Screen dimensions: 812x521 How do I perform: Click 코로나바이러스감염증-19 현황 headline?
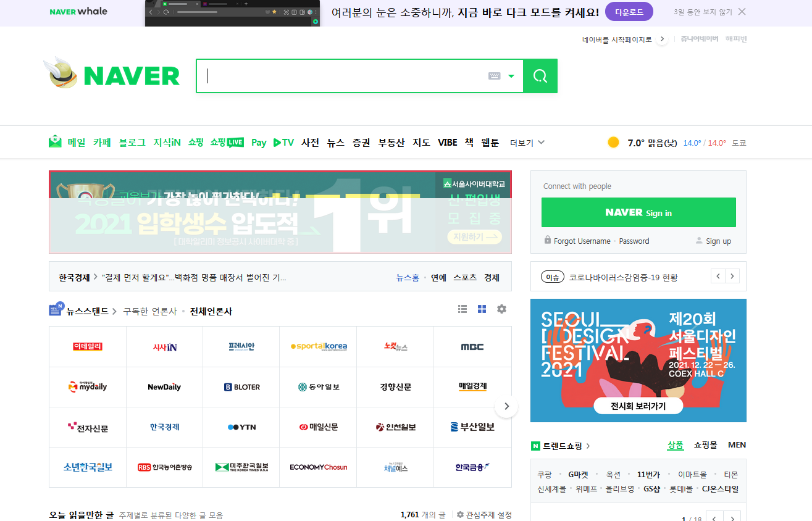coord(623,278)
